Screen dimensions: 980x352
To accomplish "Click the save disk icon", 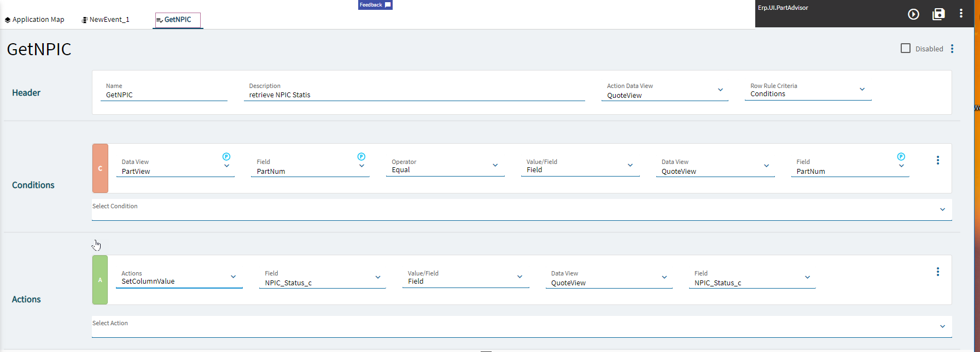I will [x=938, y=14].
